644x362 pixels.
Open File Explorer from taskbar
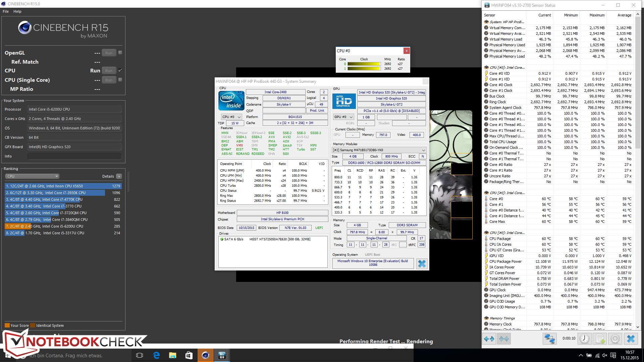[x=172, y=355]
